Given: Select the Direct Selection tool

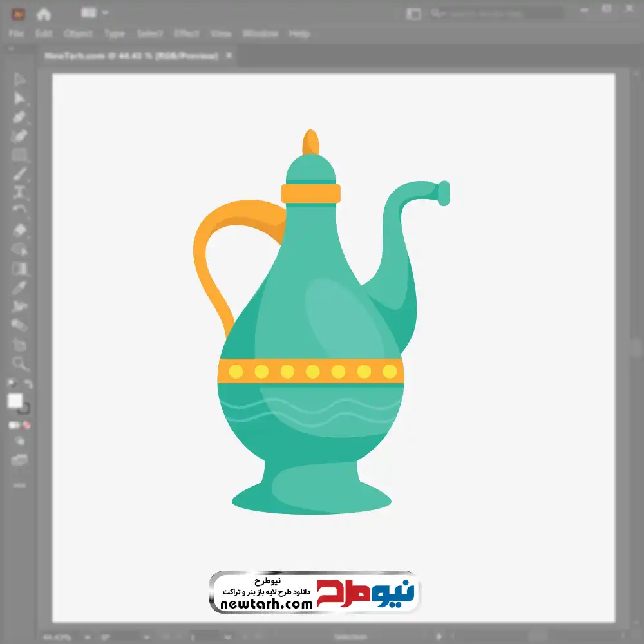Looking at the screenshot, I should (20, 98).
